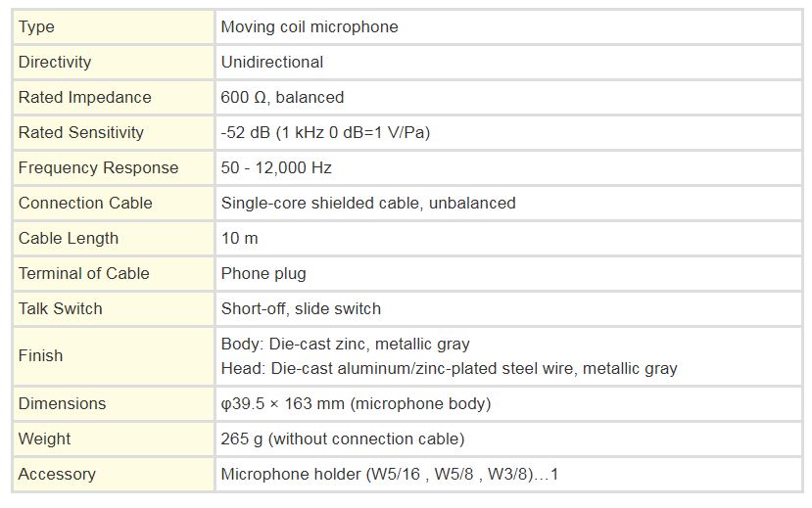Click the Rated Sensitivity label

pyautogui.click(x=80, y=132)
